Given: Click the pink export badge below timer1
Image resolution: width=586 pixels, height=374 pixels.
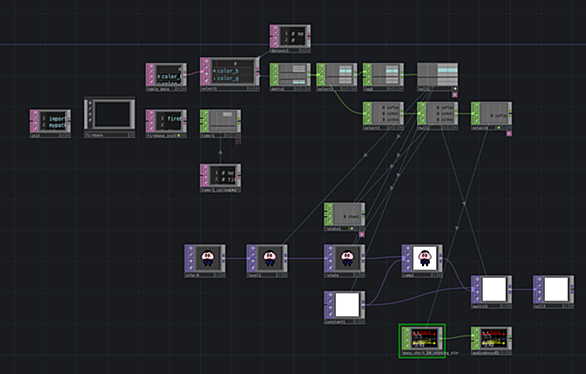Looking at the screenshot, I should coord(238,141).
